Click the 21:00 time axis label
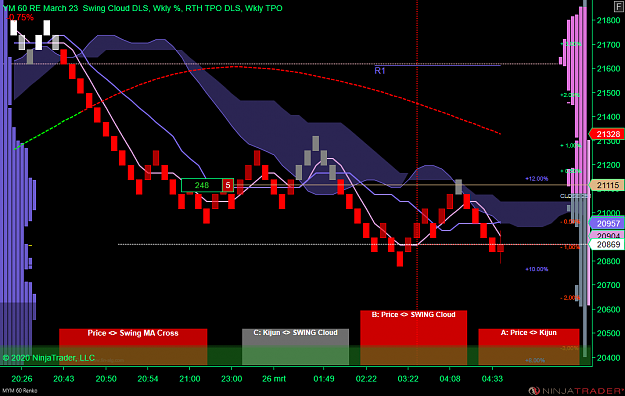Viewport: 625px width, 396px height. 190,378
